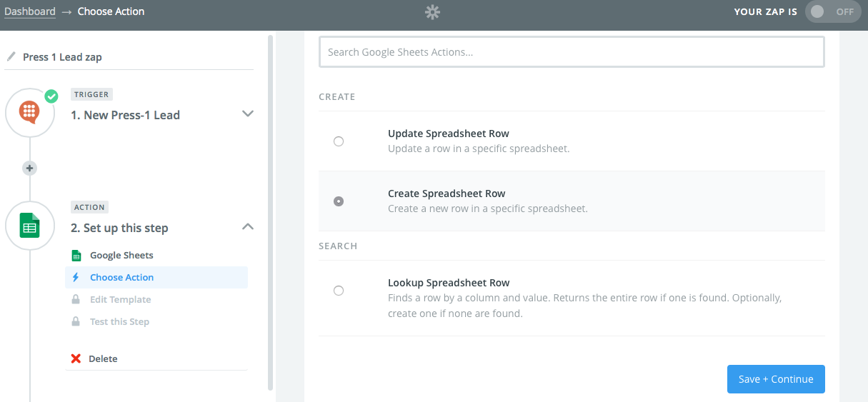
Task: Click the 1. New Press-1 Lead title
Action: (x=125, y=115)
